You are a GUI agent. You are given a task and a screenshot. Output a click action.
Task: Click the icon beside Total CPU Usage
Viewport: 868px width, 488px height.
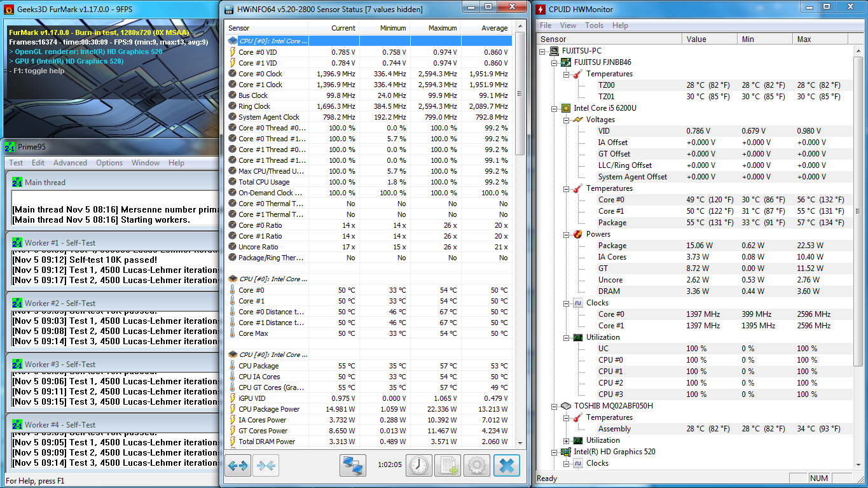point(232,182)
